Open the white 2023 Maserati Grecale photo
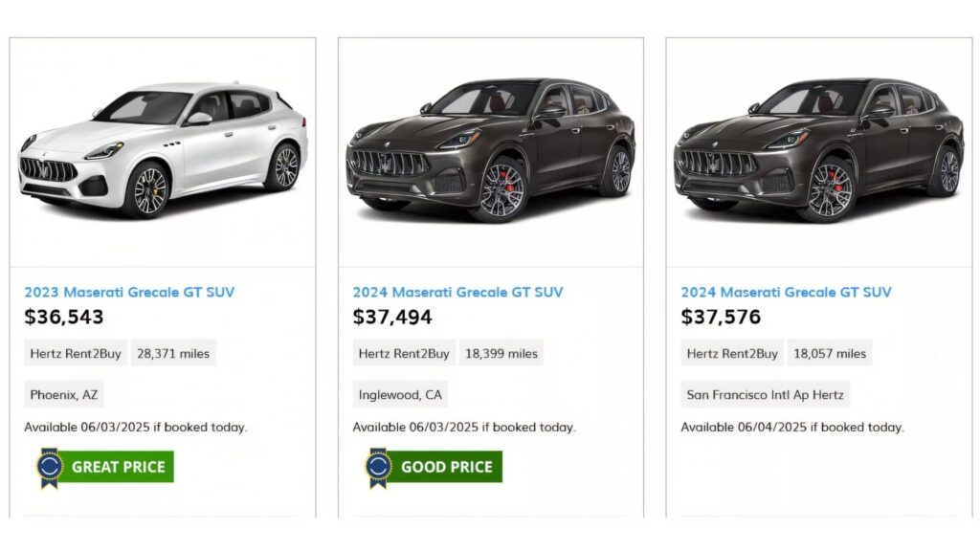This screenshot has width=980, height=551. (163, 152)
